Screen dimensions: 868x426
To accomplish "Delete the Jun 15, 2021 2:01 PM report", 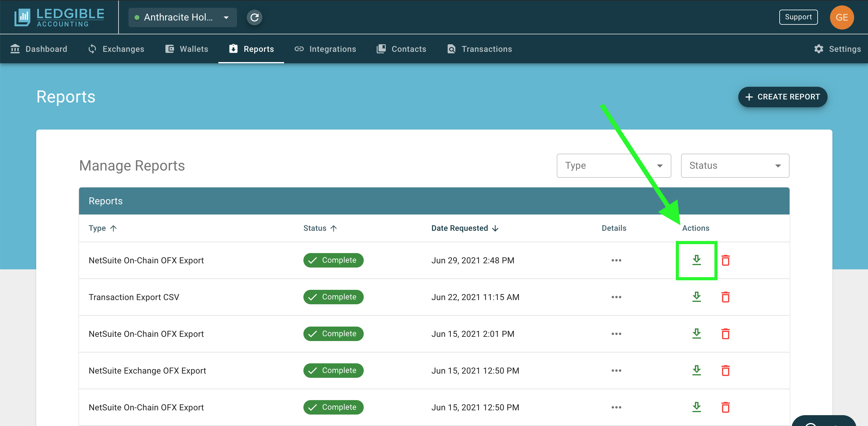I will pos(725,334).
